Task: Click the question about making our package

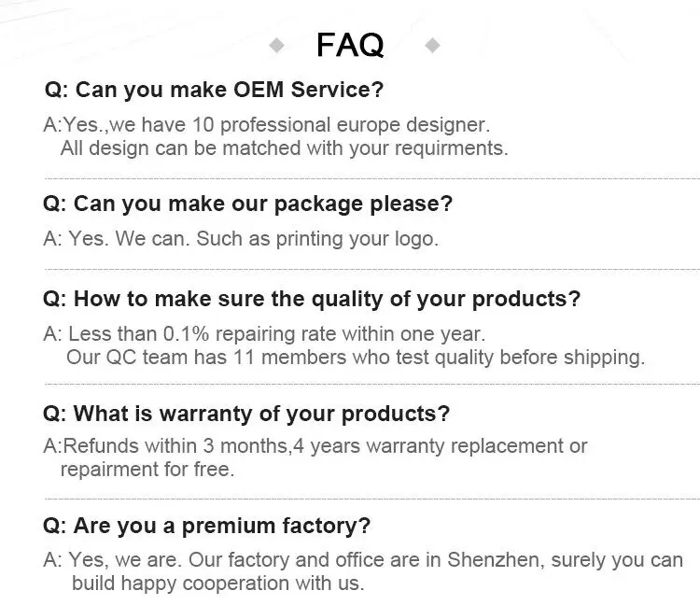Action: coord(248,204)
